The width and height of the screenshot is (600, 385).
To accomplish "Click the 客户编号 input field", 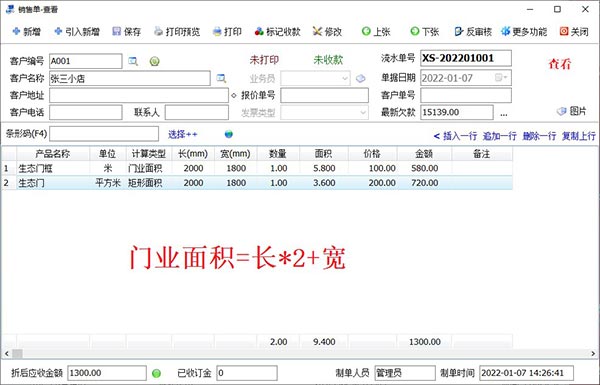I will [86, 61].
